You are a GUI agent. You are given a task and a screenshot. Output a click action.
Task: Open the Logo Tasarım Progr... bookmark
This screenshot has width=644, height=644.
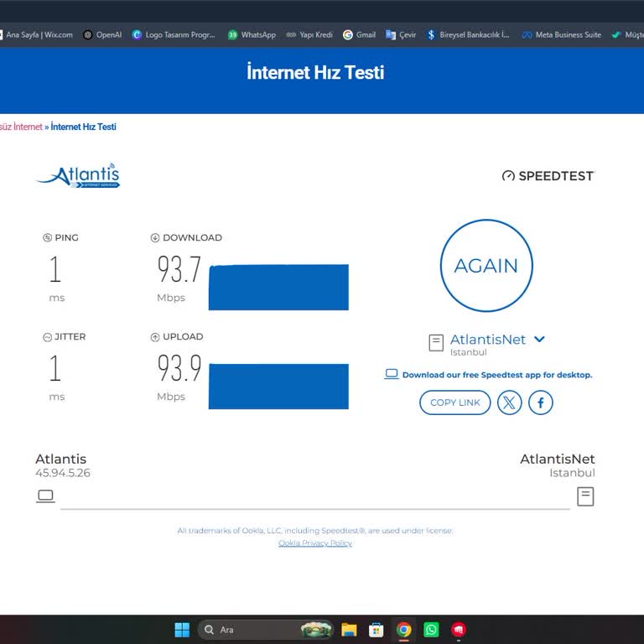tap(174, 35)
